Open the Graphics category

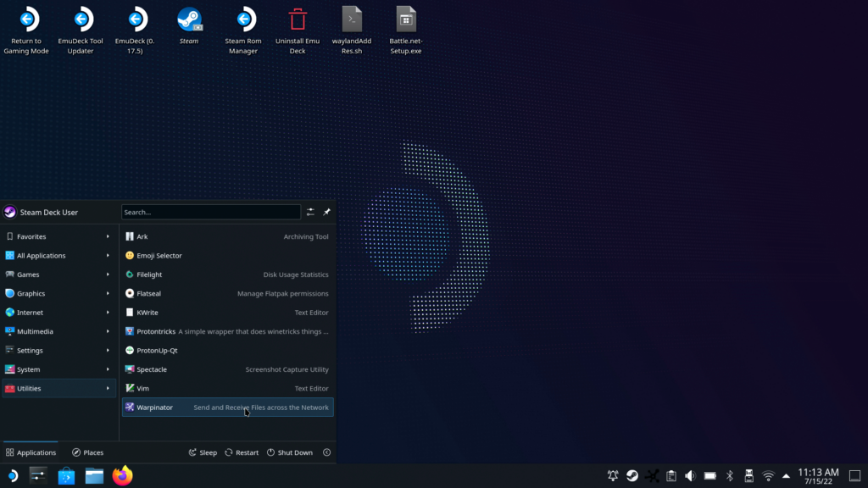click(58, 293)
